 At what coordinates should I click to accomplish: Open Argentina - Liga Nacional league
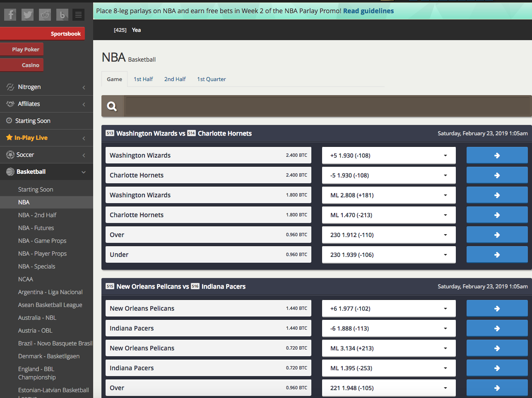click(50, 292)
